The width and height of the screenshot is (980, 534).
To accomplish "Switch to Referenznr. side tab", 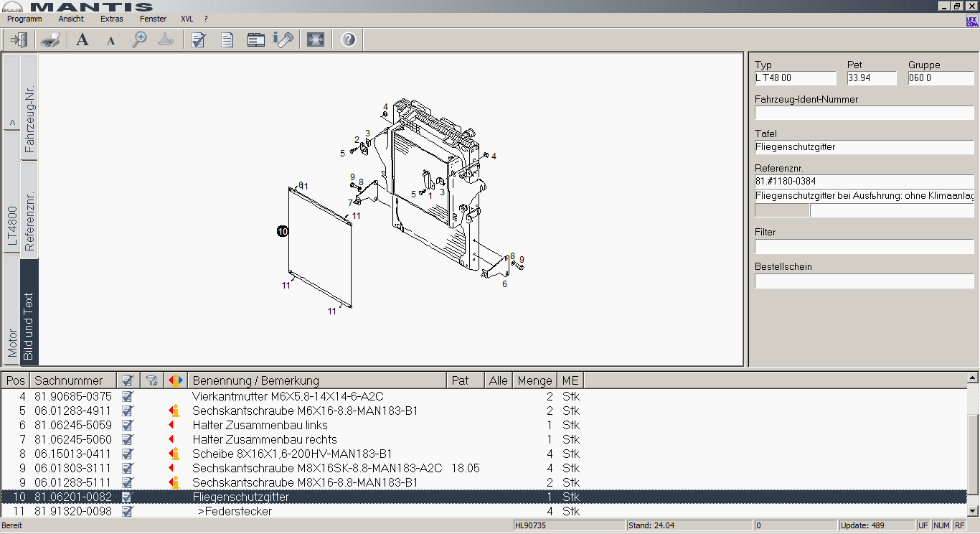I will tap(29, 210).
